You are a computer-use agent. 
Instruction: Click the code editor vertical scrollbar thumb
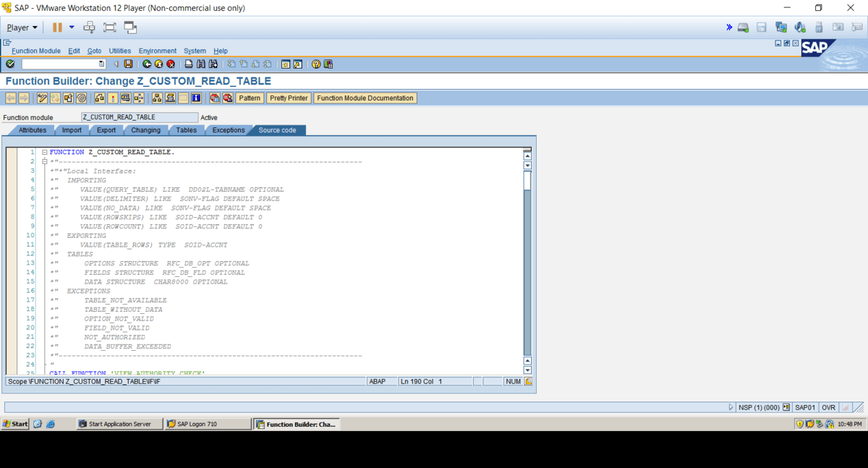527,181
